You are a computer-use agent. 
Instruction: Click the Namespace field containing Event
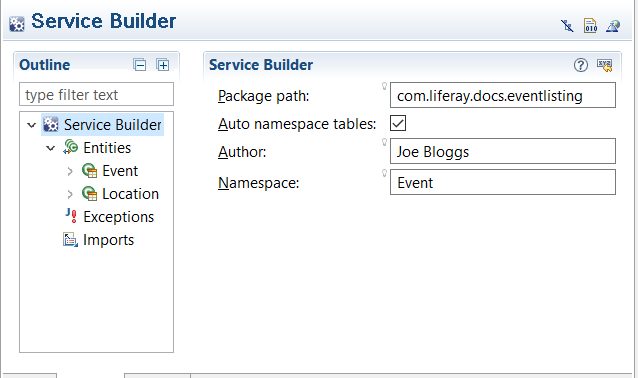(x=503, y=182)
